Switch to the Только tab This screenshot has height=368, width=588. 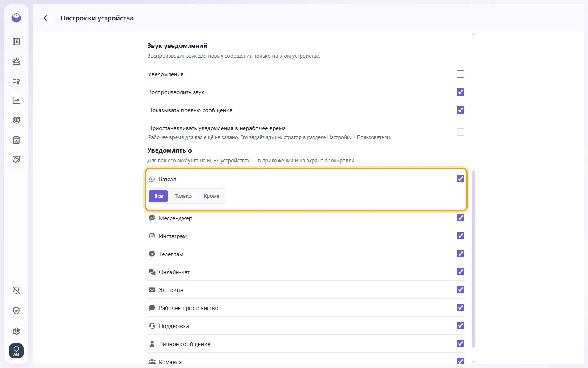click(x=183, y=196)
